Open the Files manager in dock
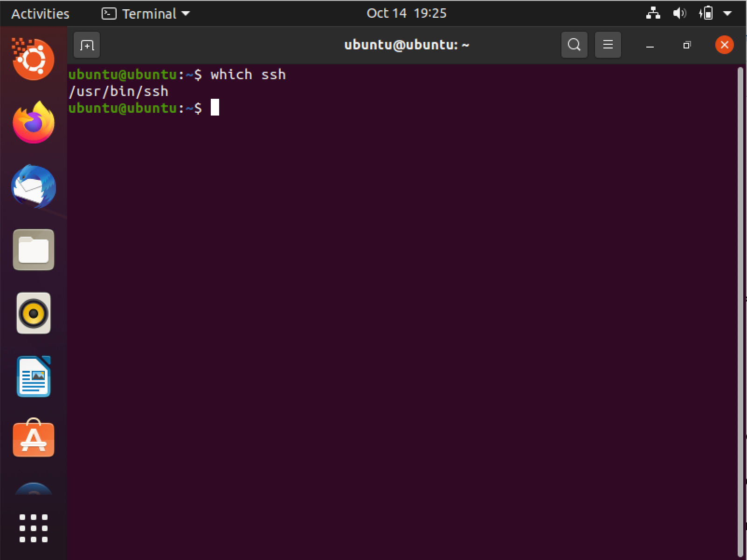This screenshot has width=747, height=560. pos(34,250)
